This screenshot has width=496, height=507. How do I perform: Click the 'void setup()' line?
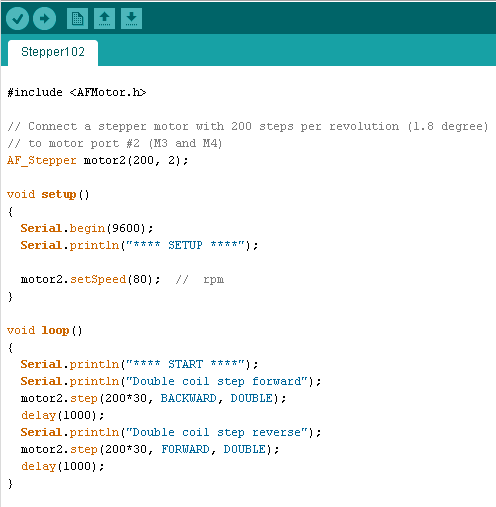tap(48, 194)
